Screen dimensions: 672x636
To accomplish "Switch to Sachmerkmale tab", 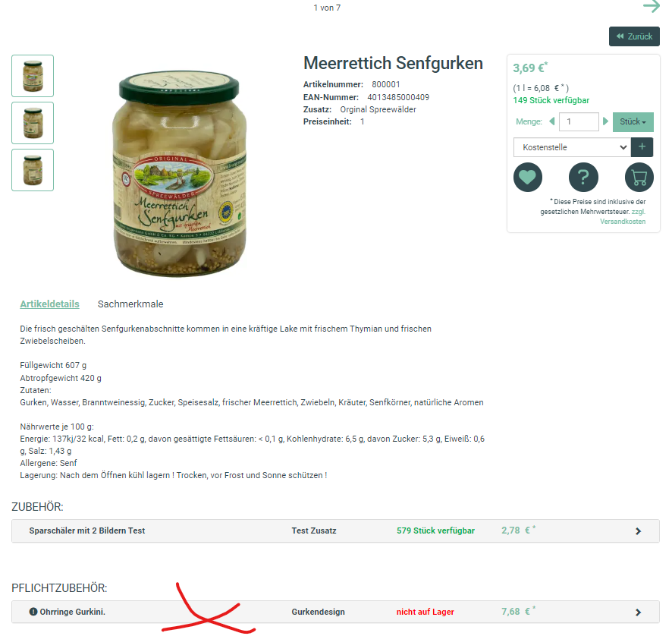I will pyautogui.click(x=130, y=304).
